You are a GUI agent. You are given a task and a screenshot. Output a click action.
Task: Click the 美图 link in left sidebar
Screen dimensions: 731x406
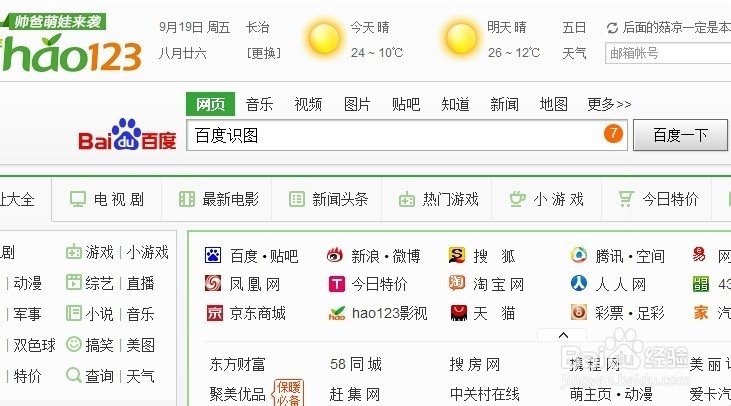click(x=140, y=345)
